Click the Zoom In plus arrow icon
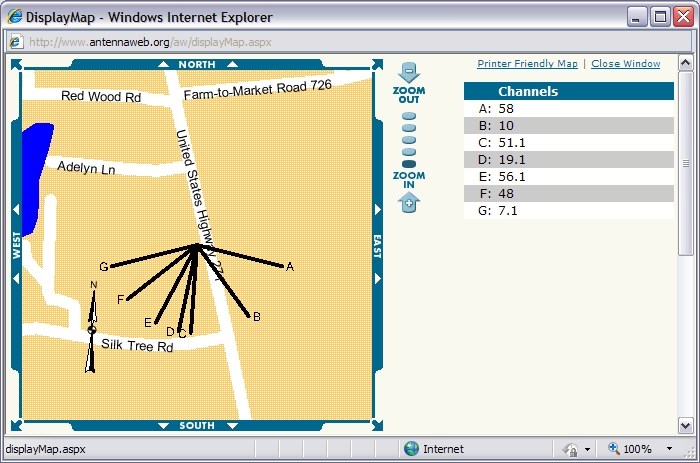 pos(409,203)
